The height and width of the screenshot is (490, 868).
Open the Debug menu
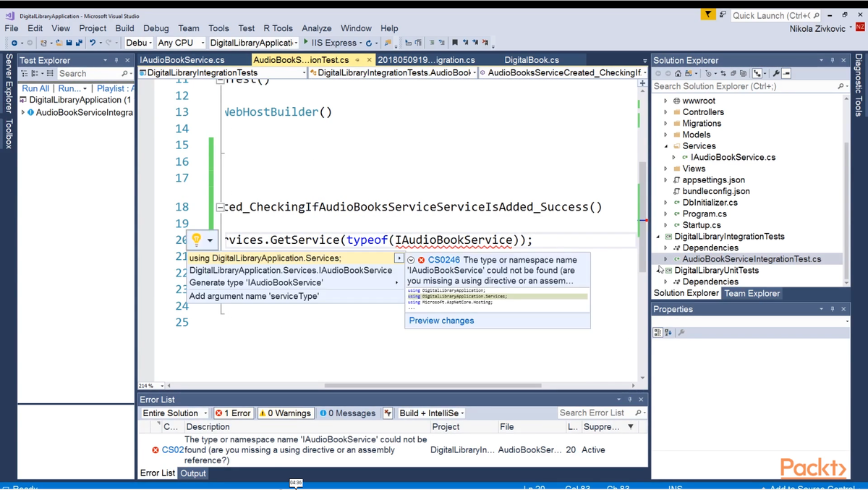[156, 28]
